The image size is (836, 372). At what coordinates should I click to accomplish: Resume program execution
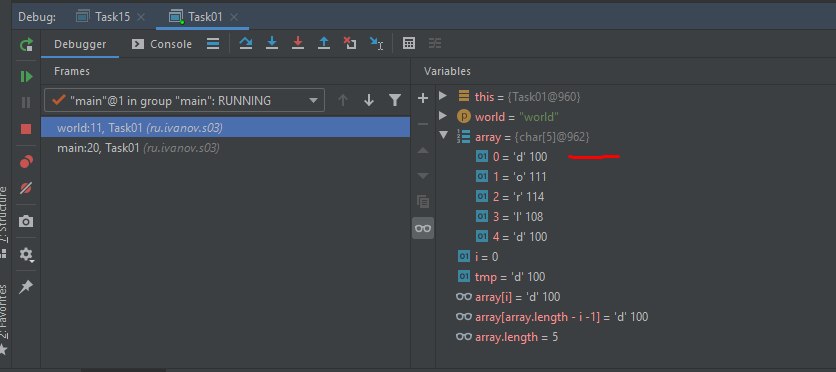(x=26, y=77)
